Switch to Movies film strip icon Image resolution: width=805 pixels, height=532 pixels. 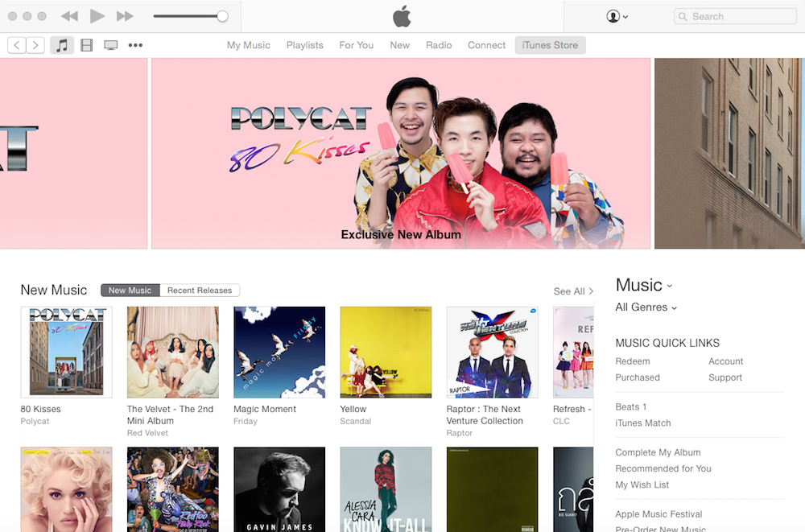coord(87,45)
